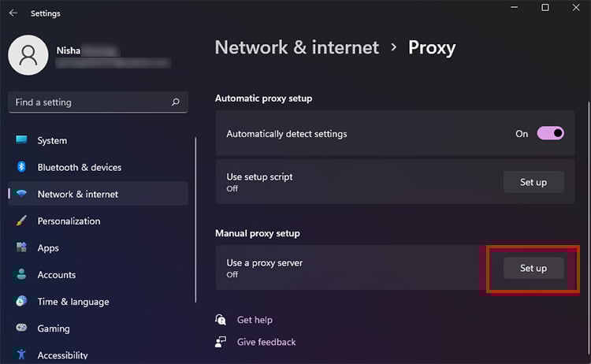The image size is (591, 364).
Task: Click the search magnifier icon
Action: point(175,102)
